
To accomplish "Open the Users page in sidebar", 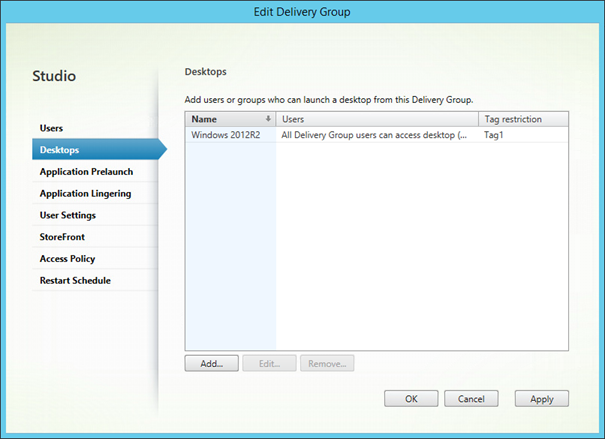I will tap(95, 128).
